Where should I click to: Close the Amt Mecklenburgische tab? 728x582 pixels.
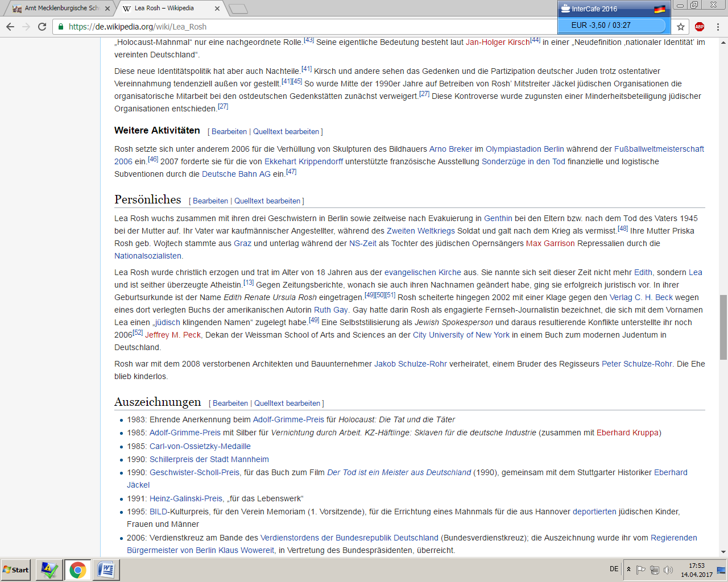[x=107, y=9]
